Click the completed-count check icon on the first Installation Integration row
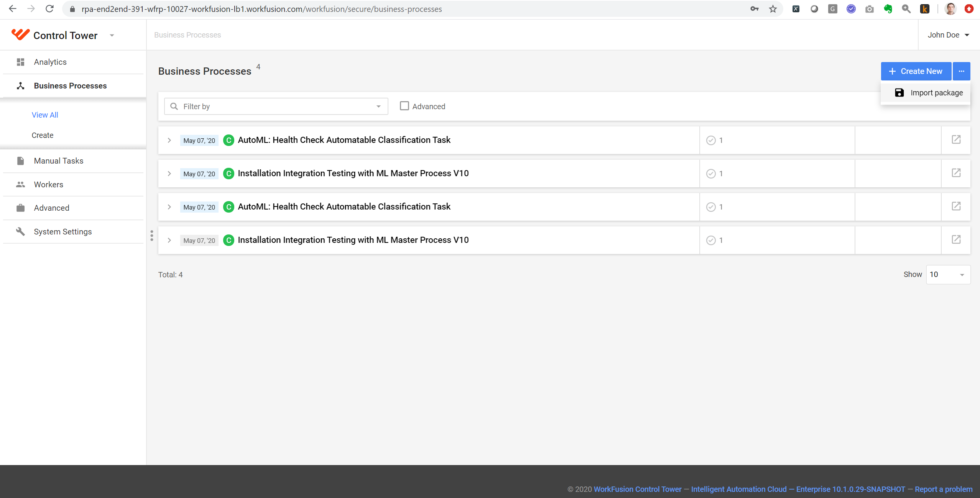 click(711, 174)
